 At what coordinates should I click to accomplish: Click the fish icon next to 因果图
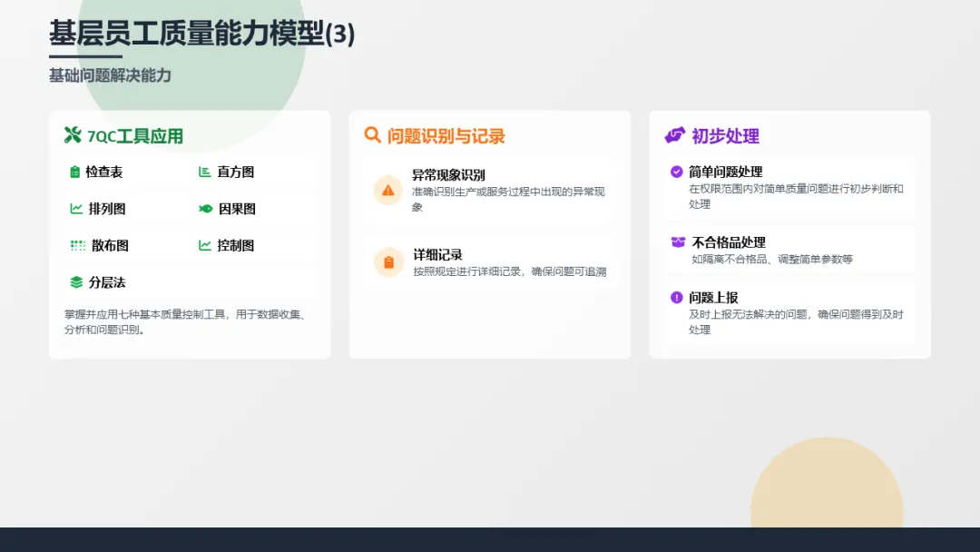206,209
